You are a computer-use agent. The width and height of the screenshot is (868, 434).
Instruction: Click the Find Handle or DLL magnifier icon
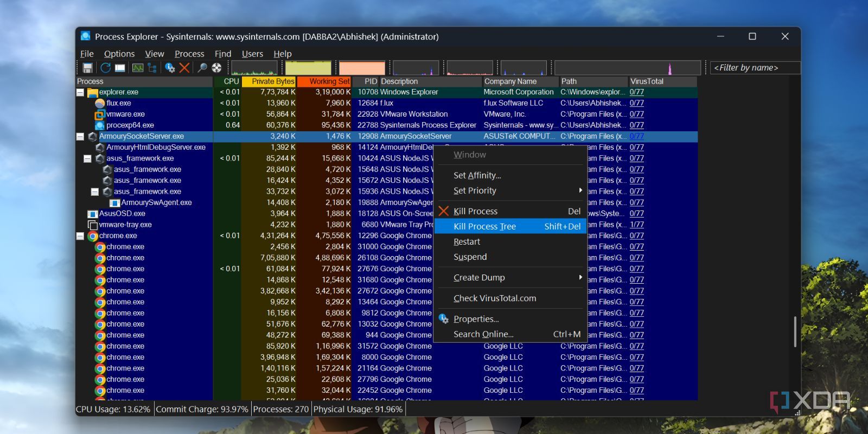coord(202,68)
